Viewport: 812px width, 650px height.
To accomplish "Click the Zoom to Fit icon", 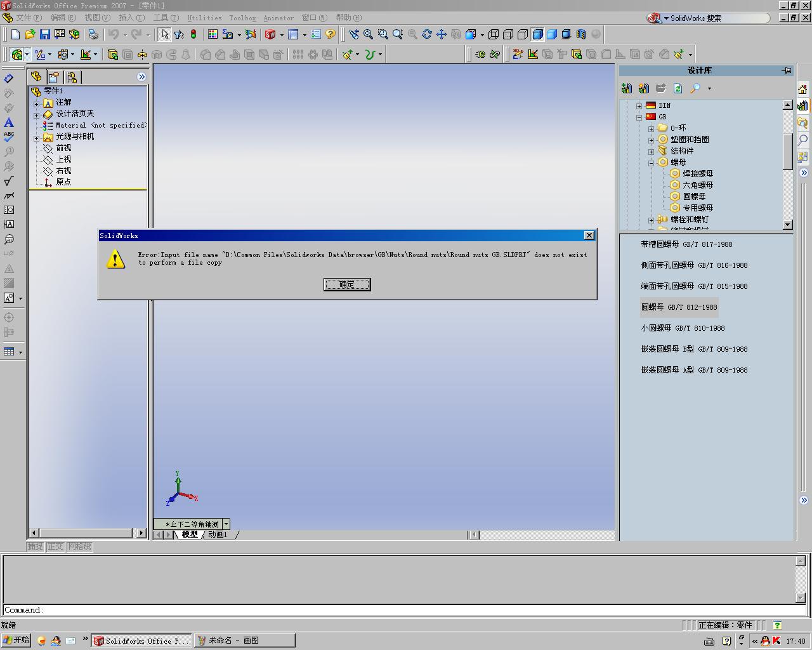I will [x=369, y=34].
